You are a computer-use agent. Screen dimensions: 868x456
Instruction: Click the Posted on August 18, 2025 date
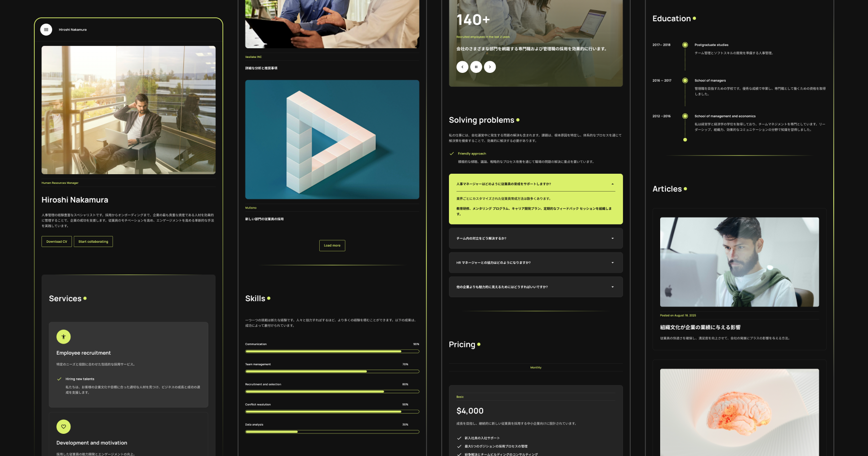point(678,316)
